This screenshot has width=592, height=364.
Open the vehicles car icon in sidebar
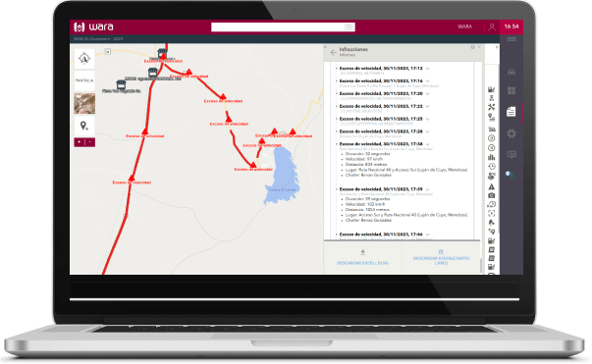pyautogui.click(x=511, y=72)
